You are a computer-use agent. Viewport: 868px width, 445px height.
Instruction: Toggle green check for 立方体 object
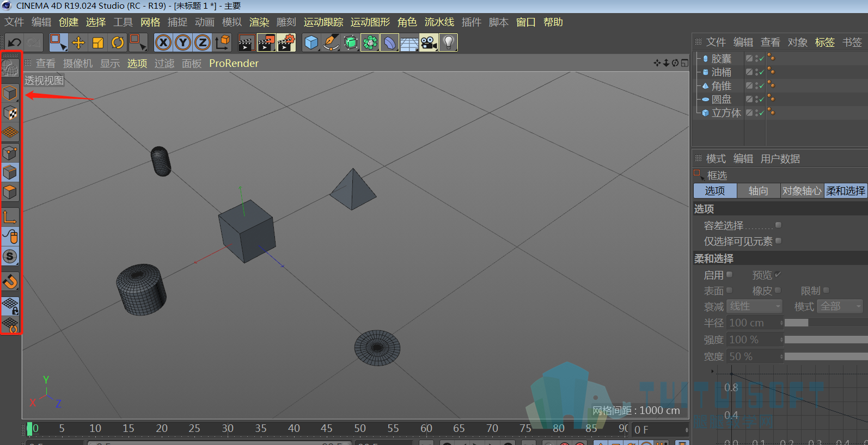click(x=761, y=113)
